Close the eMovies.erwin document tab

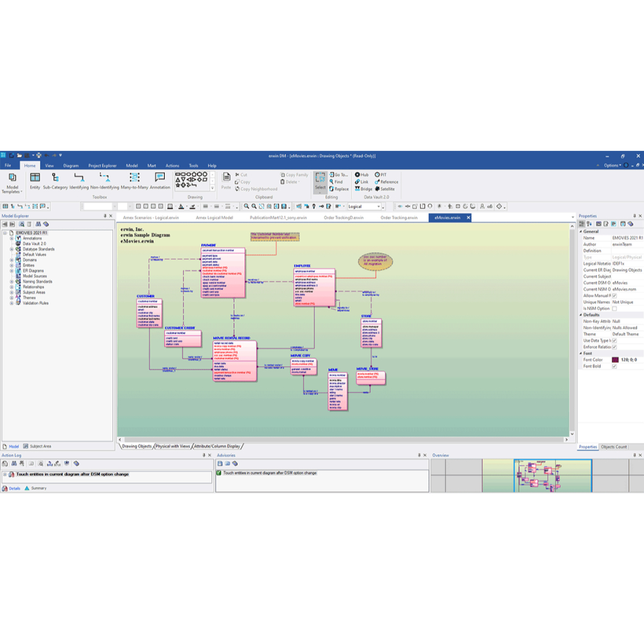click(468, 218)
